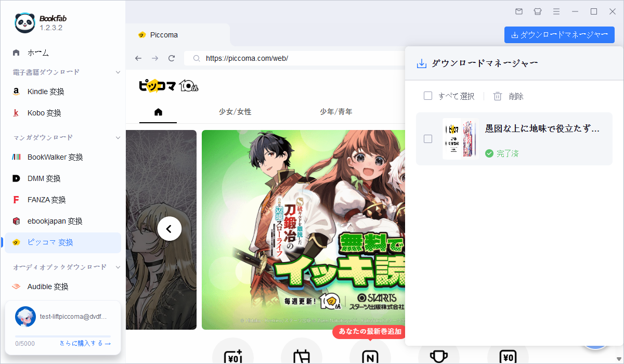Click the さらに購入する link
Image resolution: width=624 pixels, height=364 pixels.
85,344
